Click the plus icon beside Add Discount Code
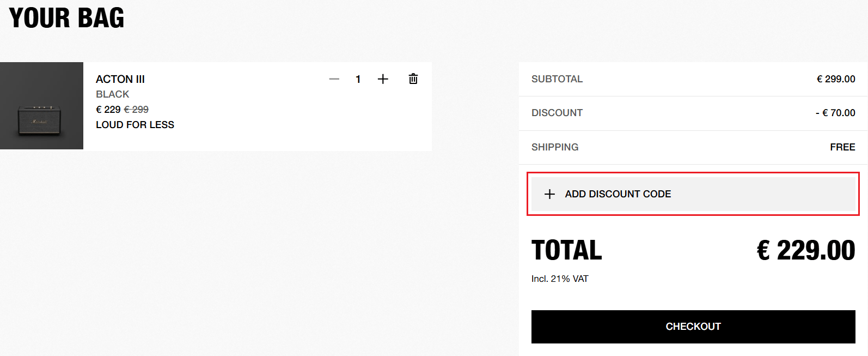 [550, 194]
